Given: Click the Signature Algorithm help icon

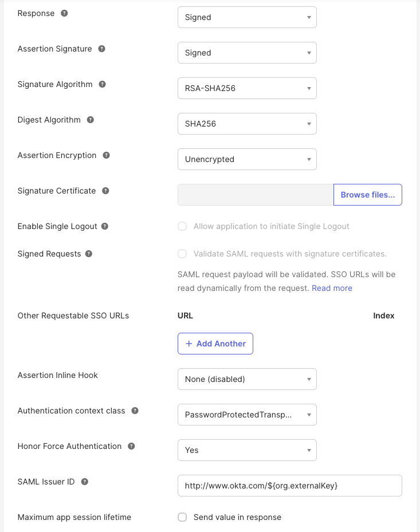Looking at the screenshot, I should coord(102,84).
